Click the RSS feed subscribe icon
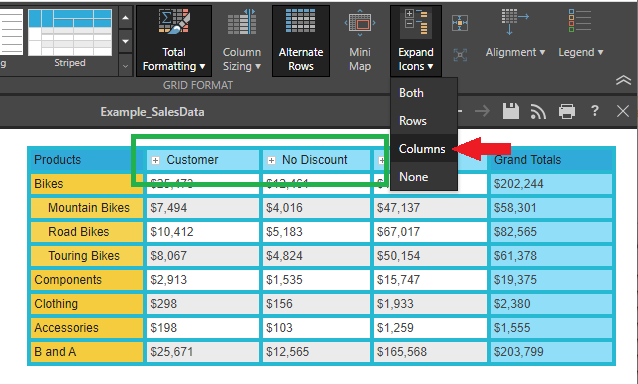The height and width of the screenshot is (384, 638). point(538,111)
